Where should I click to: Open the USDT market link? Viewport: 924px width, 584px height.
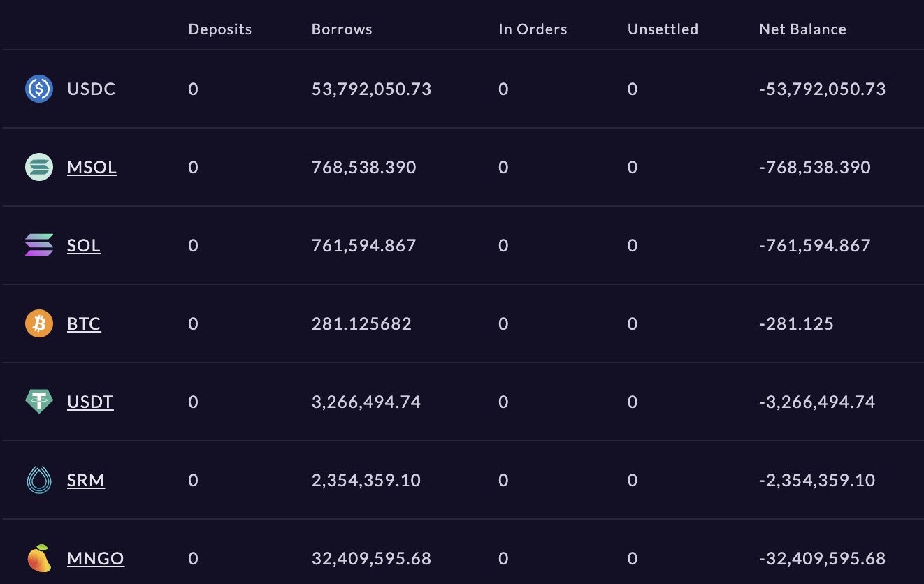click(x=90, y=402)
